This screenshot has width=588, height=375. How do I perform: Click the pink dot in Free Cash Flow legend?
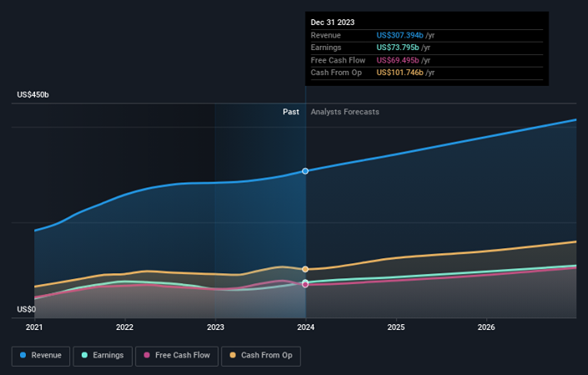(147, 356)
